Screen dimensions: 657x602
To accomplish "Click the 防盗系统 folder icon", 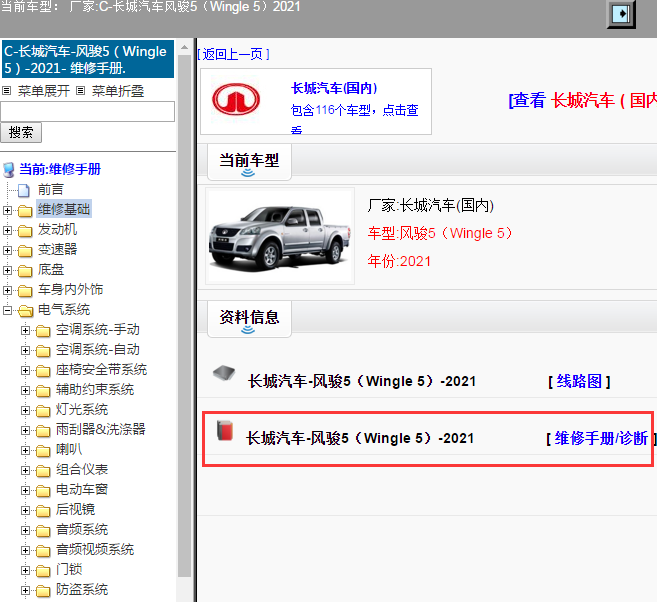I will [x=43, y=591].
